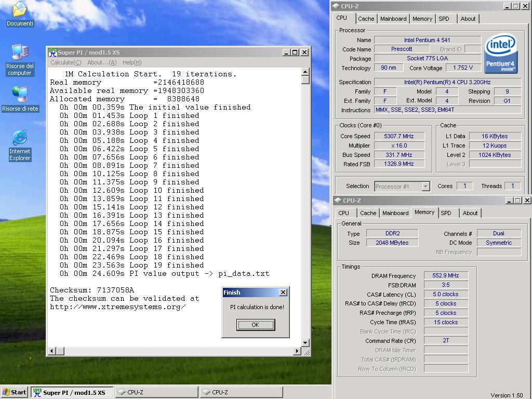Screen dimensions: 532x399
Task: Click the Super PI title bar icon
Action: coord(52,52)
